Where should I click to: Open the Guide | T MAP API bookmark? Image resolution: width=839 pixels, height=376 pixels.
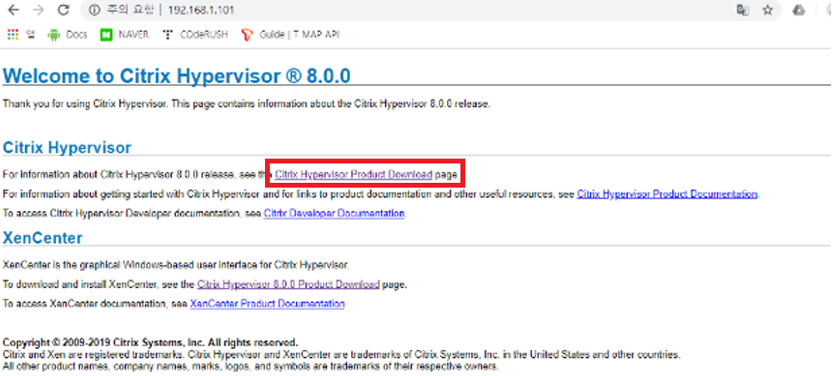pyautogui.click(x=290, y=35)
